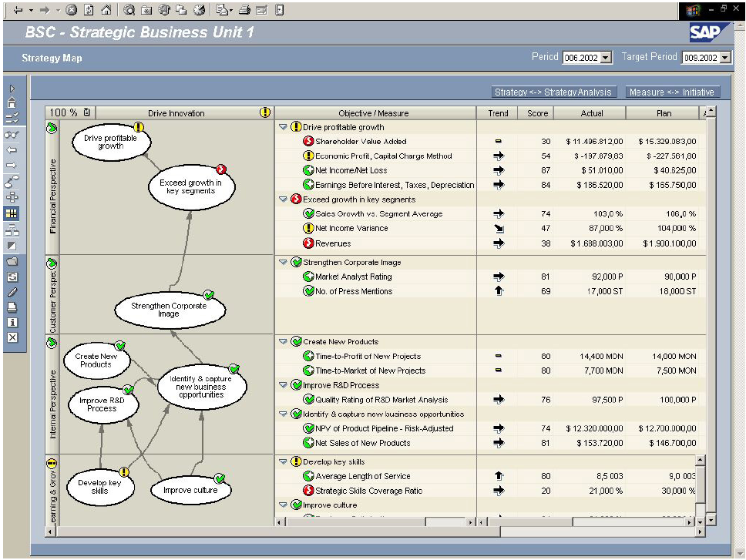Select the Exceed growth in key segments oval
Image resolution: width=746 pixels, height=560 pixels.
click(x=191, y=187)
